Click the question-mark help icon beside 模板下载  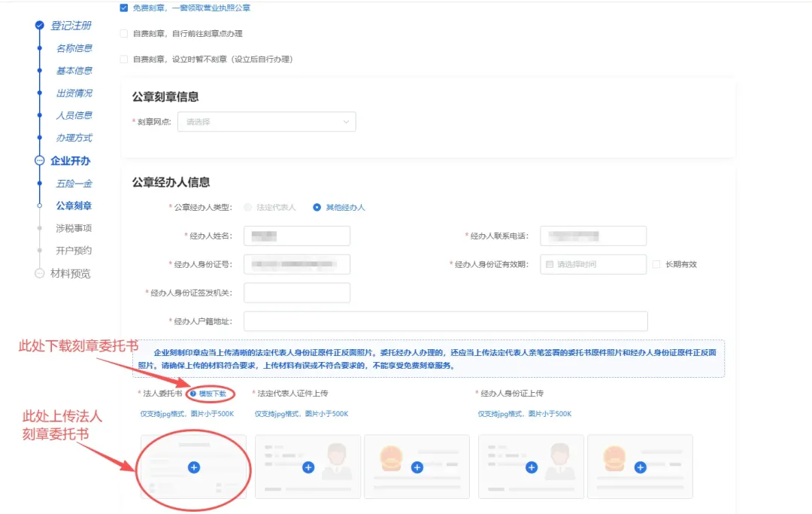[194, 393]
